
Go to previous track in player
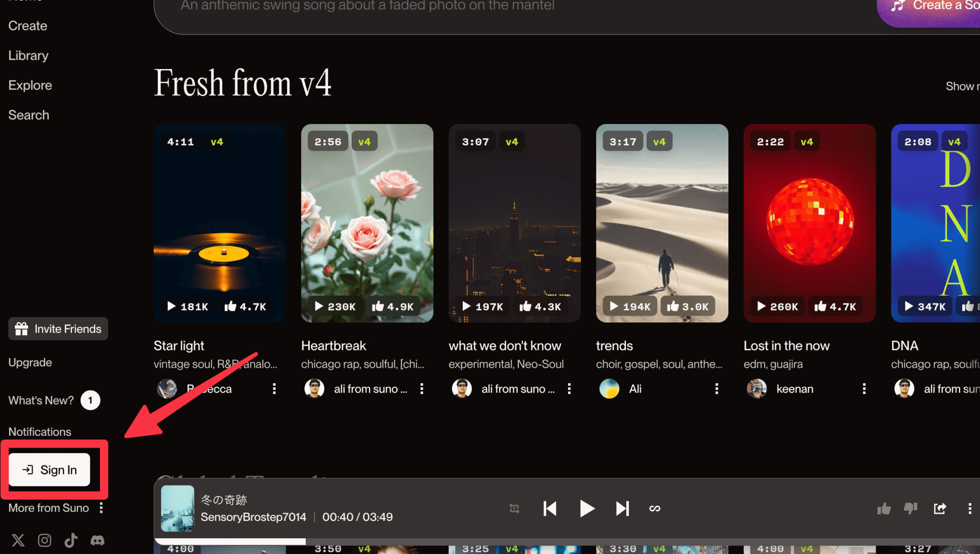[550, 509]
